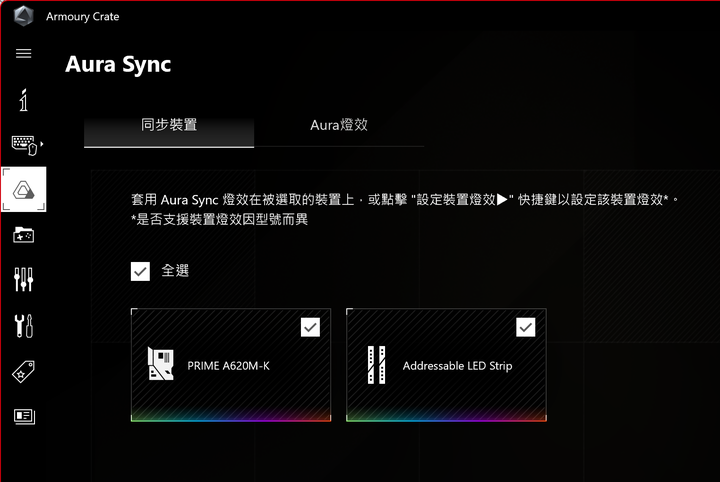This screenshot has height=482, width=720.
Task: Open the Scenario Profiles sliders icon
Action: click(23, 279)
